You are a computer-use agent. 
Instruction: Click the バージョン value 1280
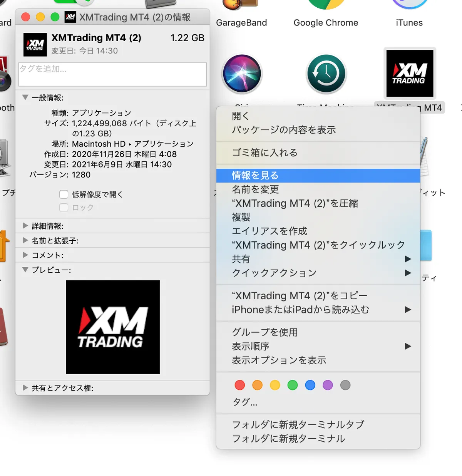[x=81, y=175]
